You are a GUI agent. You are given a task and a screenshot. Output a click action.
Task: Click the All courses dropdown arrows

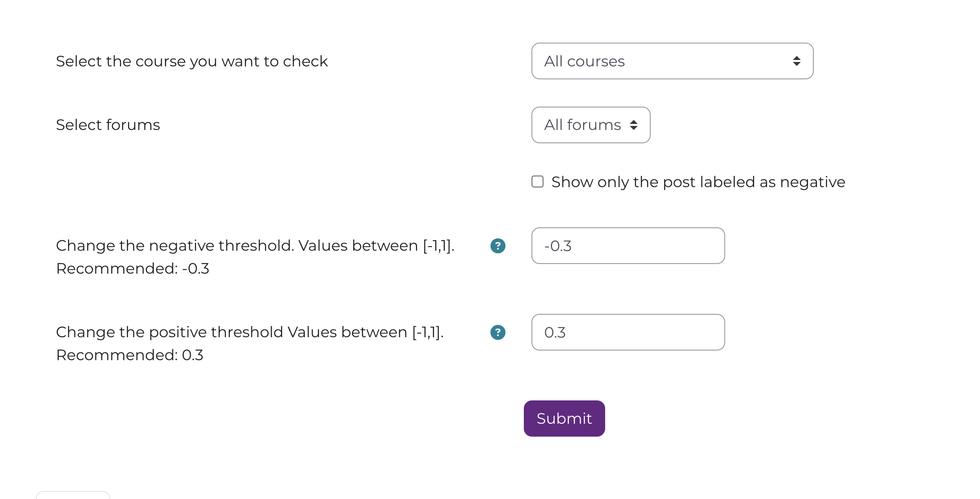point(796,61)
